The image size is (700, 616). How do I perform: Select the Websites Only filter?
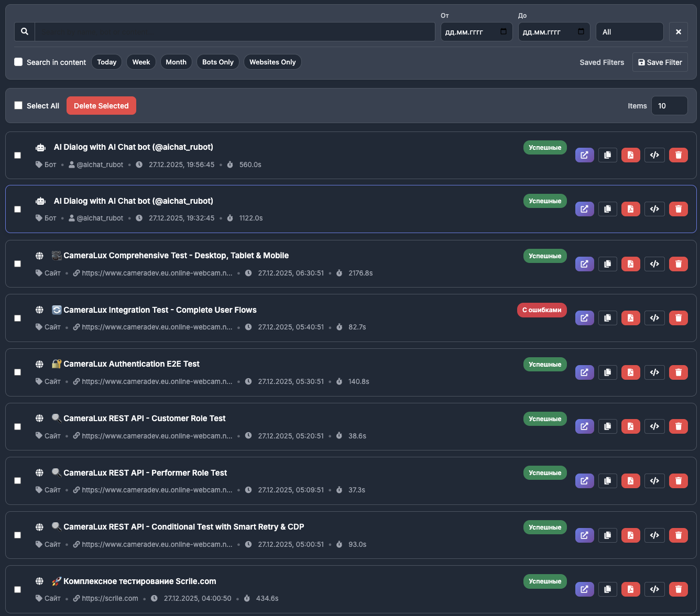(x=272, y=62)
